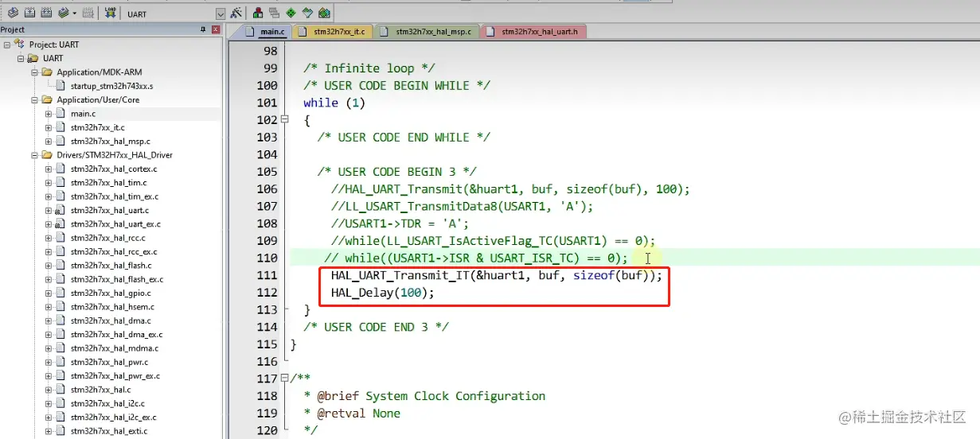
Task: Open the Batch Build dropdown arrow
Action: pyautogui.click(x=74, y=14)
